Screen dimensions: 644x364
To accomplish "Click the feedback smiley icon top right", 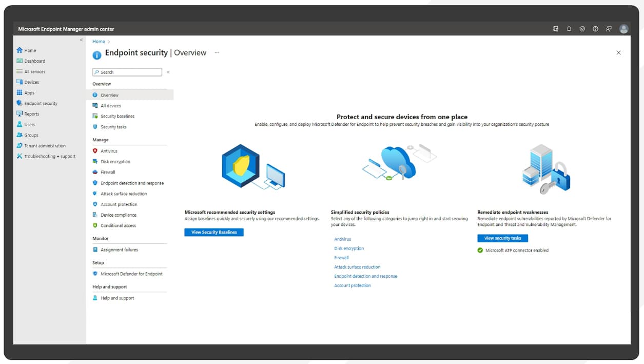I will (x=609, y=29).
